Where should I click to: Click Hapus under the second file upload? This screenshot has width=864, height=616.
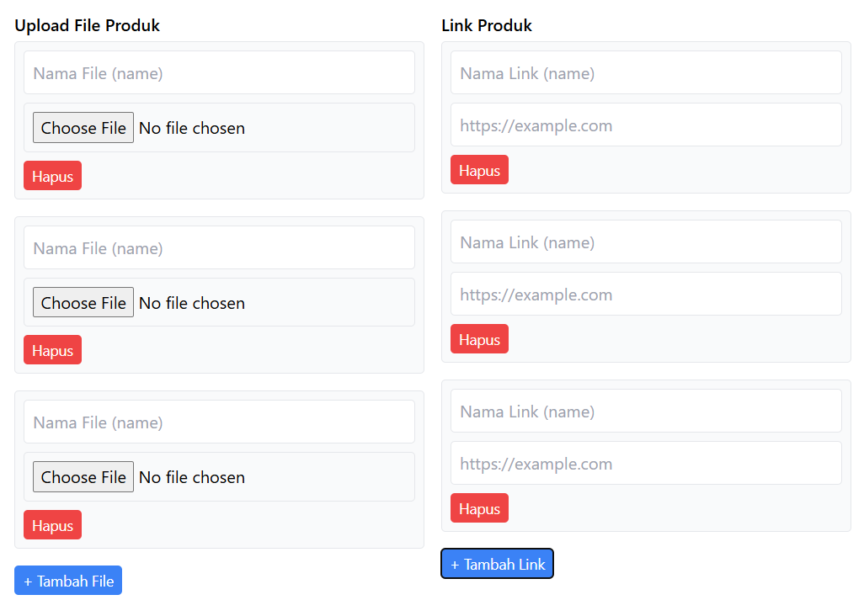click(52, 349)
